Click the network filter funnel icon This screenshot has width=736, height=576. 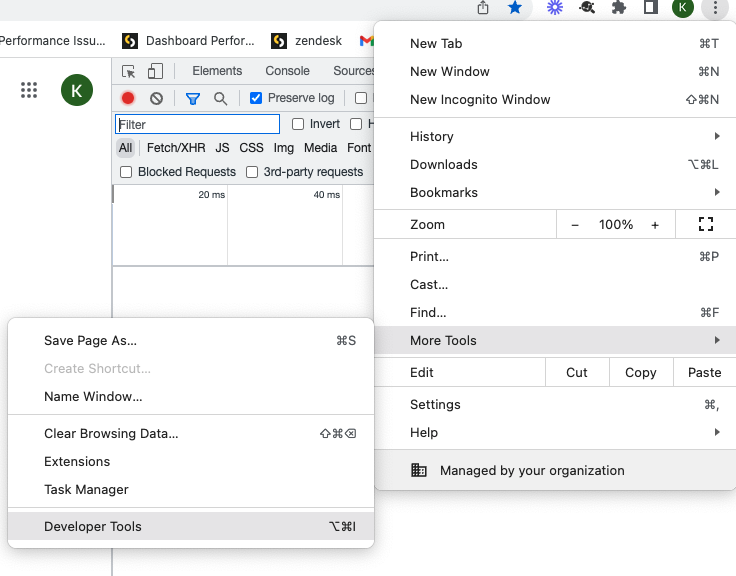193,98
